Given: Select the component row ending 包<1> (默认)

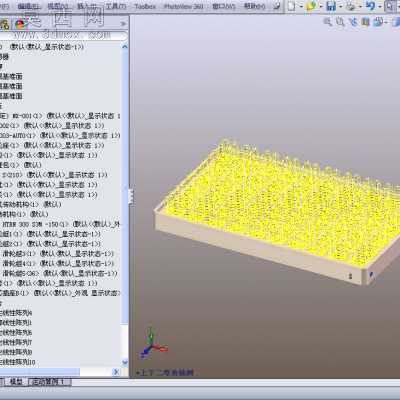Looking at the screenshot, I should click(x=21, y=165).
